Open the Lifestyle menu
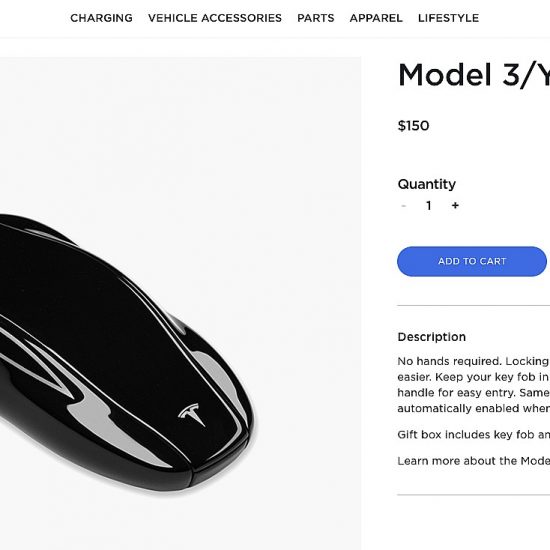This screenshot has width=550, height=550. (x=448, y=18)
